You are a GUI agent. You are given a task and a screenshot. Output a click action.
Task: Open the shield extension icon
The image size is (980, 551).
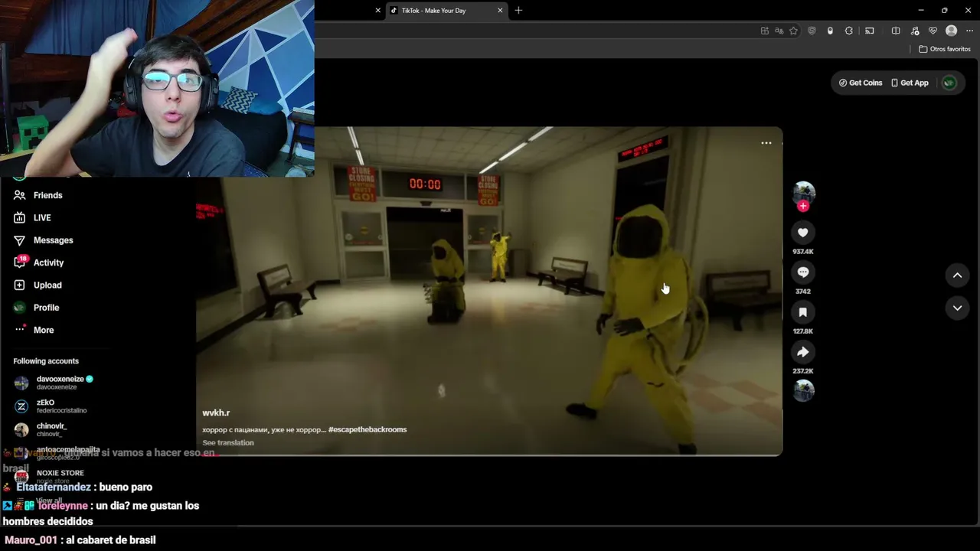(x=812, y=31)
